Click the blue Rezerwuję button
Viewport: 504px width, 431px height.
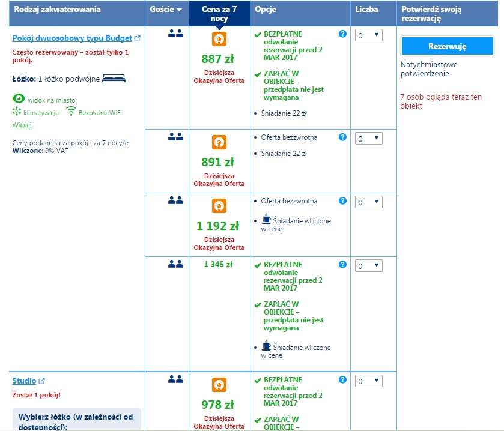(447, 46)
